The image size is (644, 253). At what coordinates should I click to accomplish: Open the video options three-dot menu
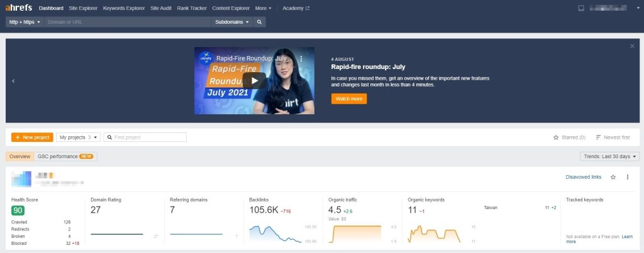301,58
